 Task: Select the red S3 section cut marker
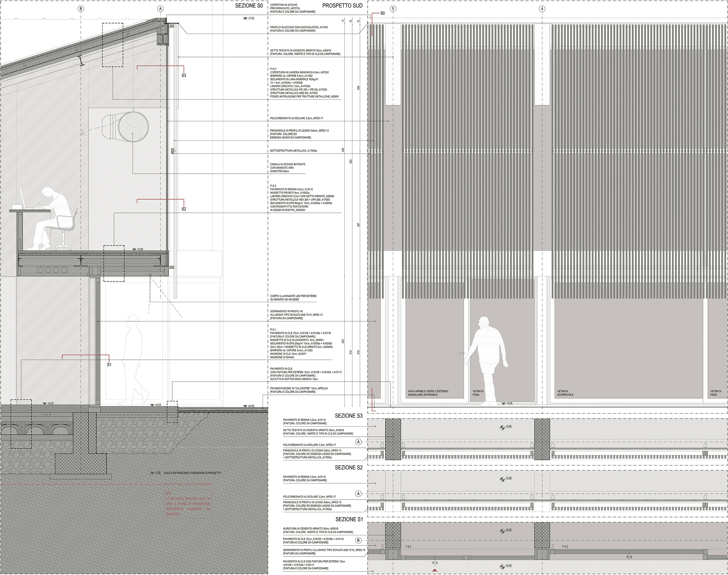tap(184, 75)
